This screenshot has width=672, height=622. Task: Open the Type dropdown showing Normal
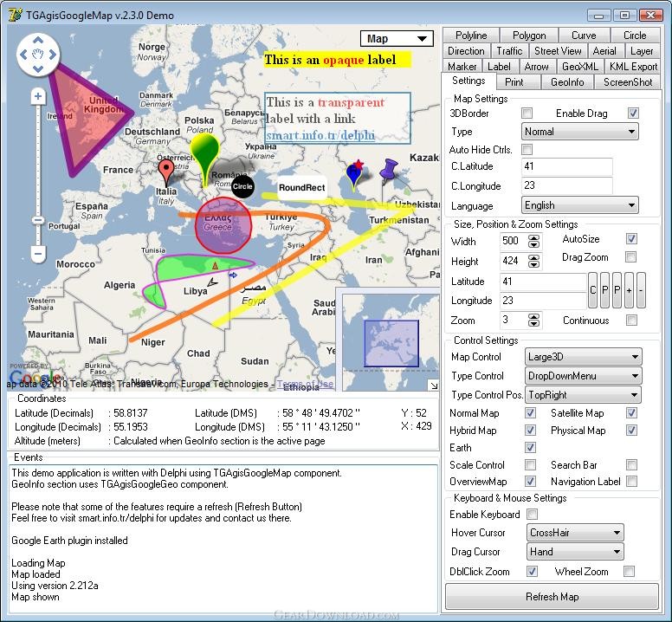579,132
